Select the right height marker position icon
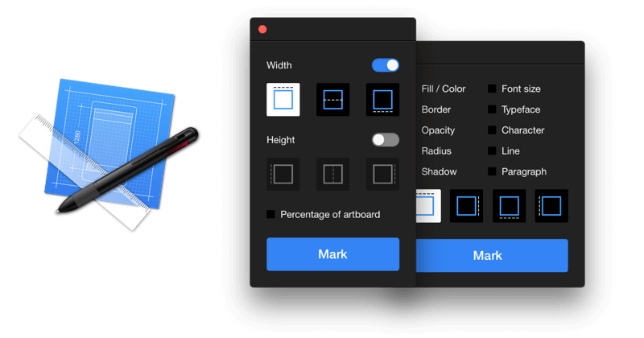Image resolution: width=644 pixels, height=338 pixels. [382, 174]
